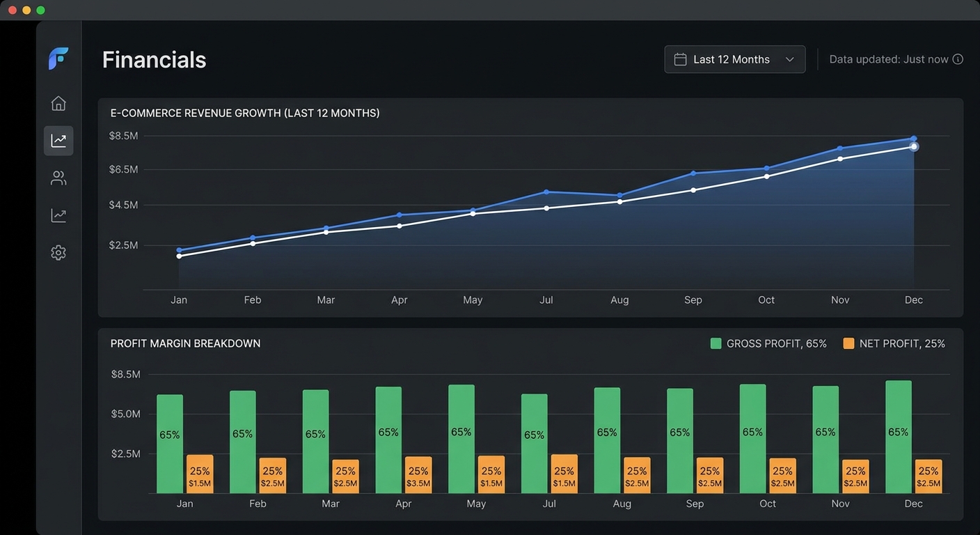Click the app logo in the sidebar

click(x=58, y=59)
